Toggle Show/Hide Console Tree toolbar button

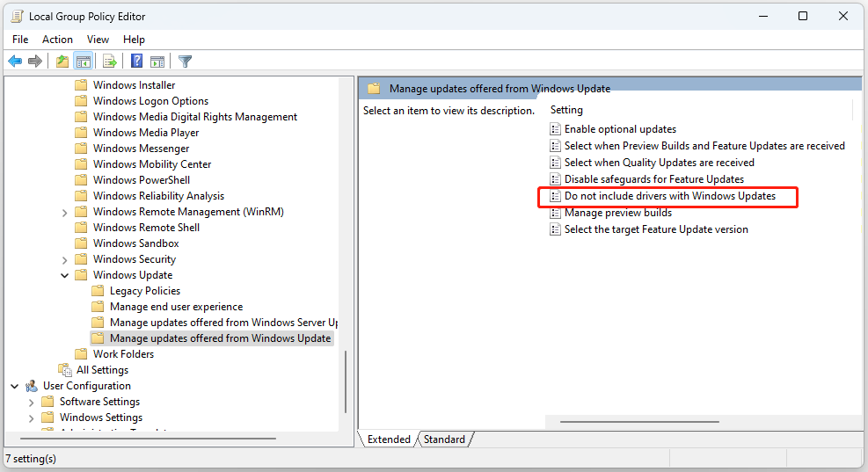tap(84, 62)
